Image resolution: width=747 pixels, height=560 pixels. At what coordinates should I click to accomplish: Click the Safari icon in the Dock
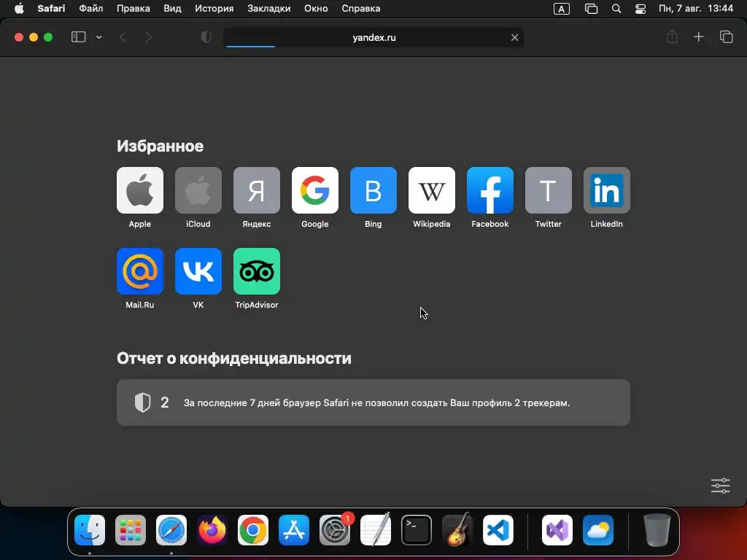coord(171,530)
